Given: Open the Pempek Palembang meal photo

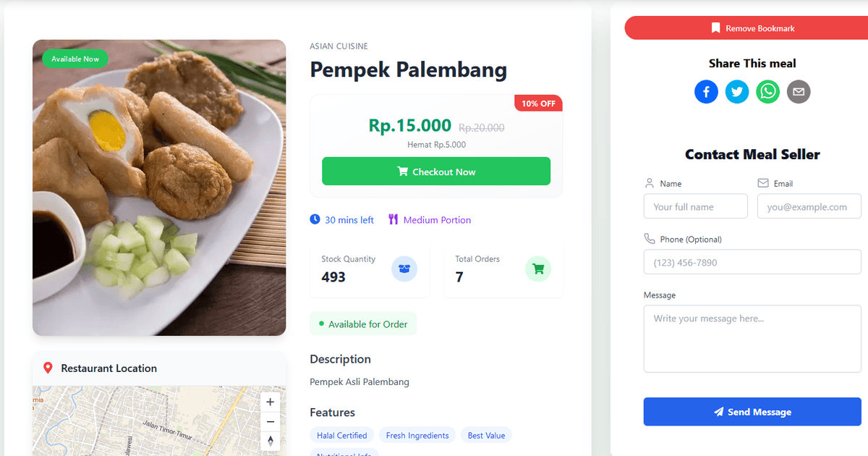Looking at the screenshot, I should click(159, 188).
